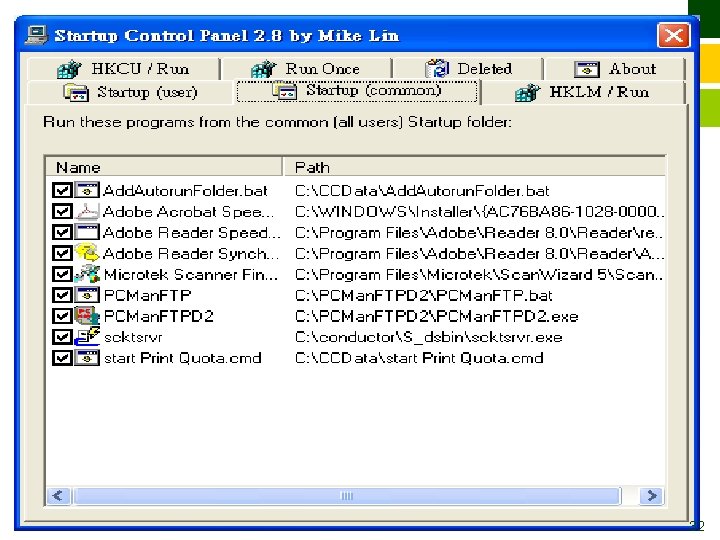720x540 pixels.
Task: Toggle Adobe Reader Synch... checkbox
Action: coord(62,253)
